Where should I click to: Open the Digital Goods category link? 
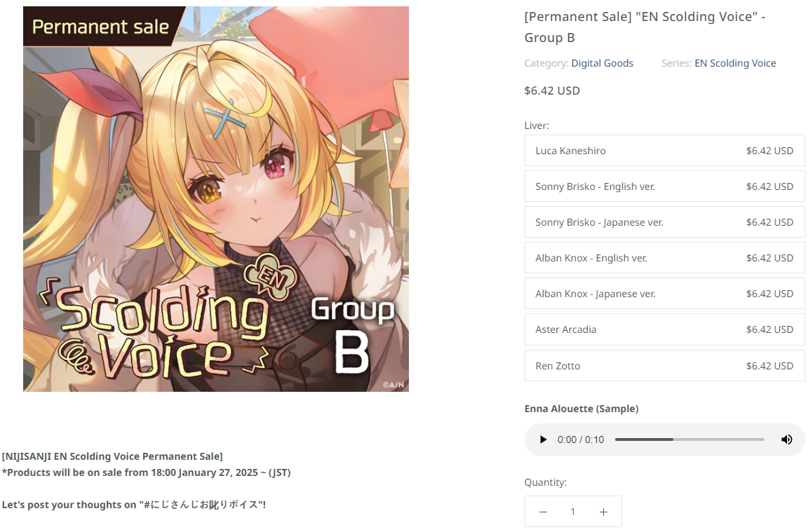(602, 63)
